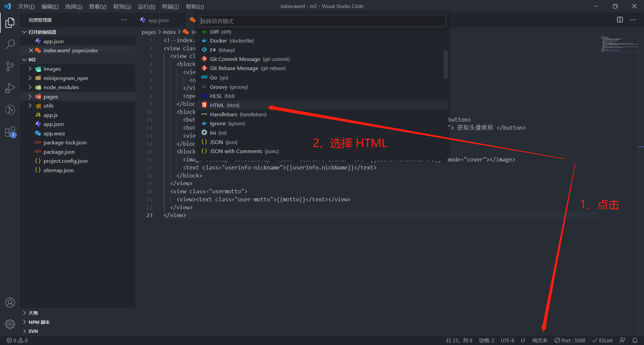This screenshot has width=644, height=345.
Task: Click 空格: 2 indentation indicator
Action: (x=486, y=340)
